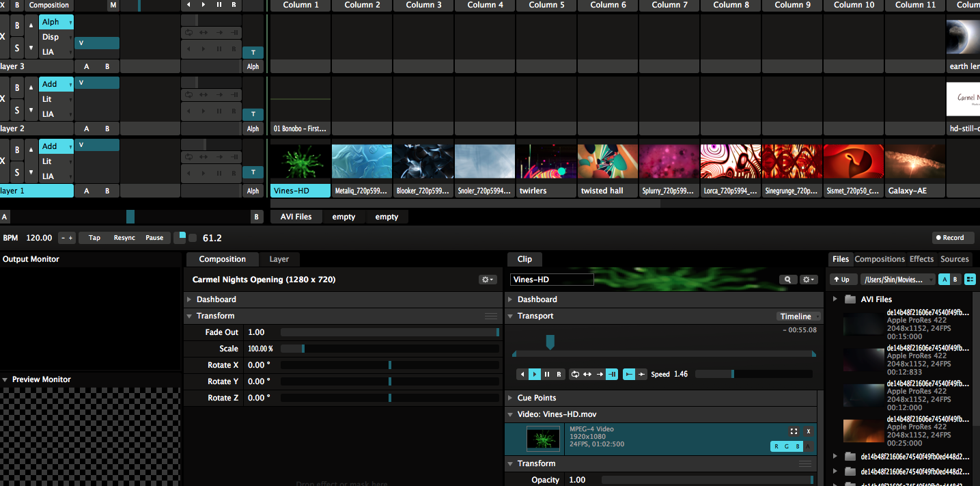This screenshot has height=486, width=980.
Task: Switch to the Effects tab
Action: click(921, 259)
